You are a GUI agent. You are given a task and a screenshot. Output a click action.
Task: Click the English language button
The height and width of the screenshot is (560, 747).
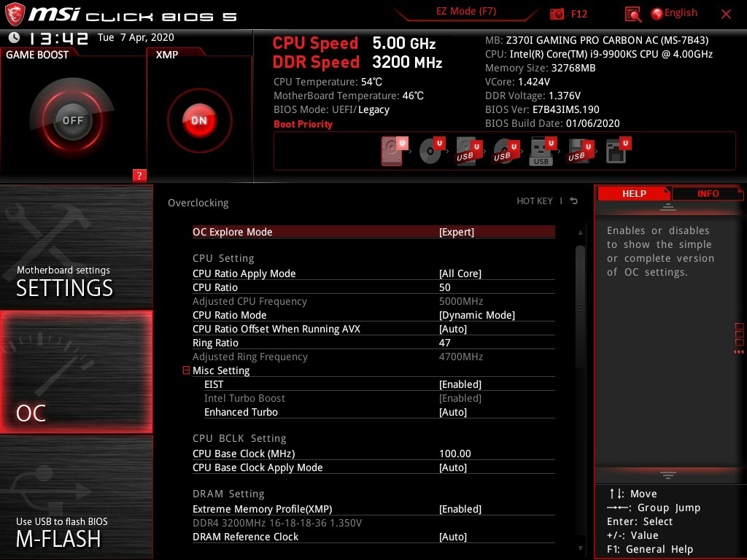coord(681,13)
